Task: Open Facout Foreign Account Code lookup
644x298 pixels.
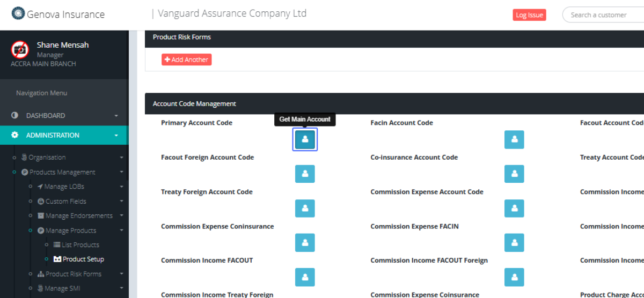Action: tap(305, 174)
